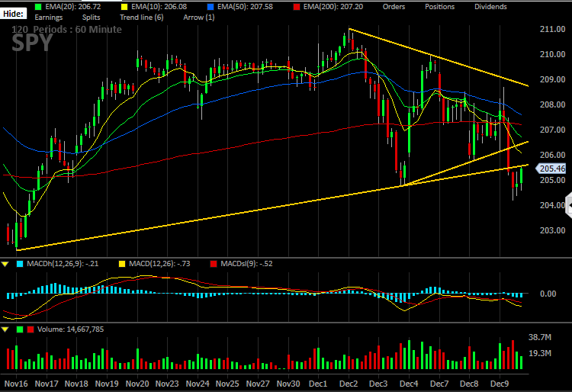Screen dimensions: 572x392
Task: Collapse the MACD panel with yellow triangle
Action: click(x=5, y=264)
